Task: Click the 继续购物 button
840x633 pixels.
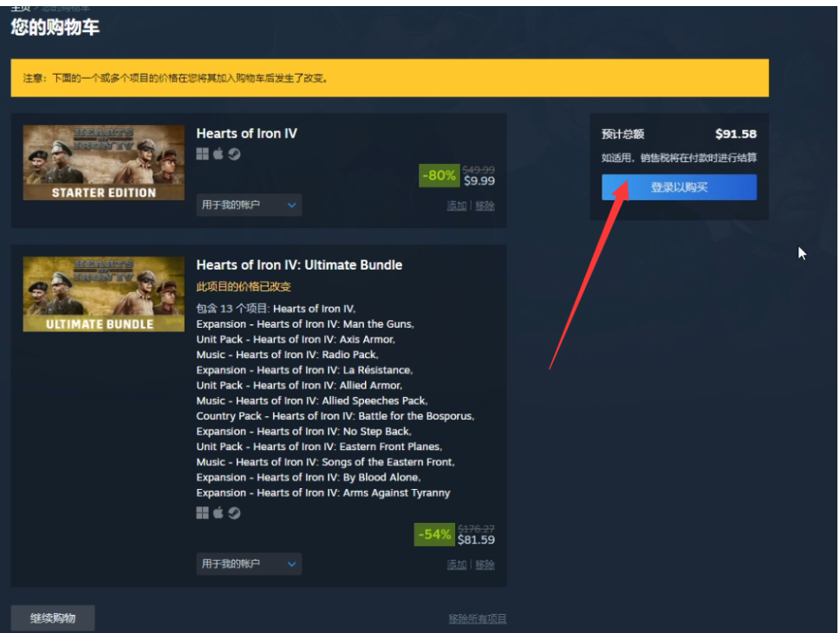Action: click(x=53, y=618)
